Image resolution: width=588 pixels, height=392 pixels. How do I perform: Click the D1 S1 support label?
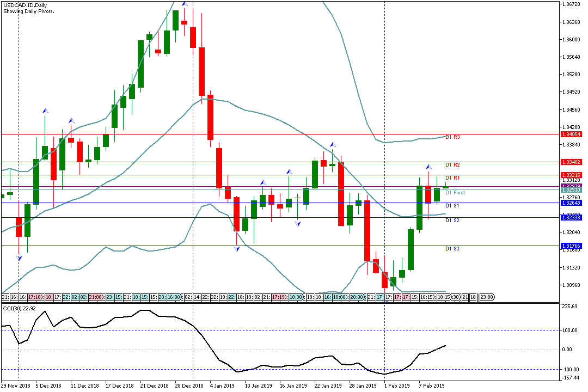[x=452, y=206]
